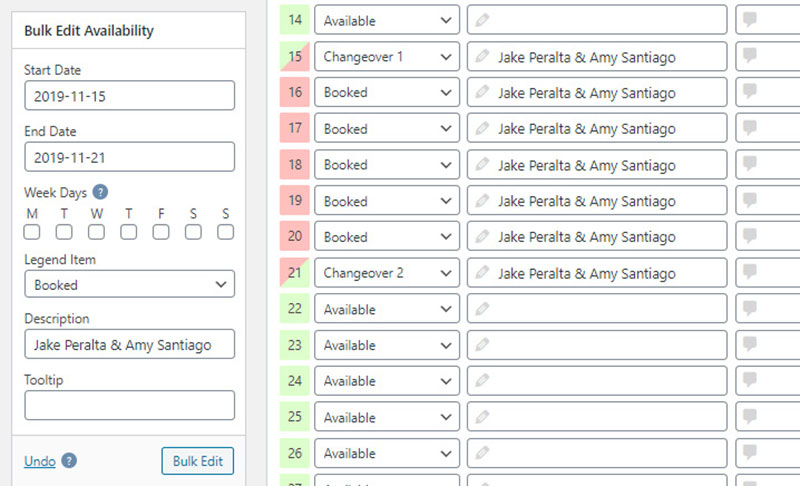Click the Bulk Edit Availability heading
800x486 pixels.
point(89,31)
